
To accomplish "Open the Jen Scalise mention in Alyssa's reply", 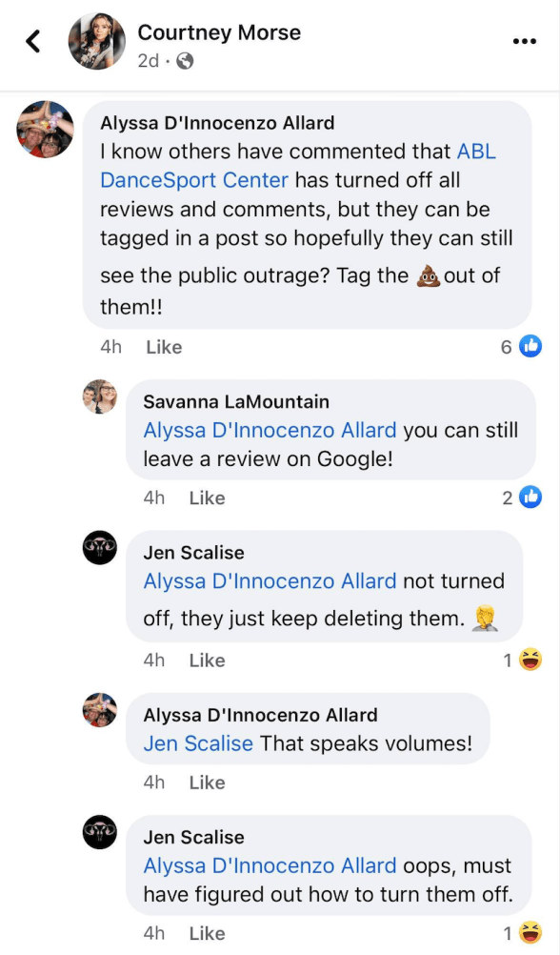I will coord(198,743).
